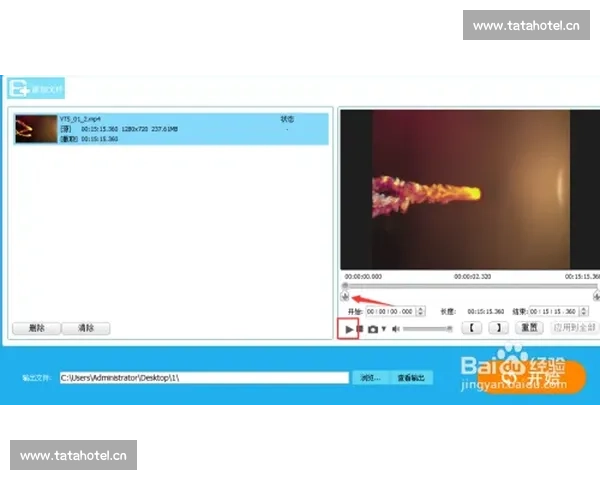
Task: Click the video playback progress bar
Action: point(470,286)
